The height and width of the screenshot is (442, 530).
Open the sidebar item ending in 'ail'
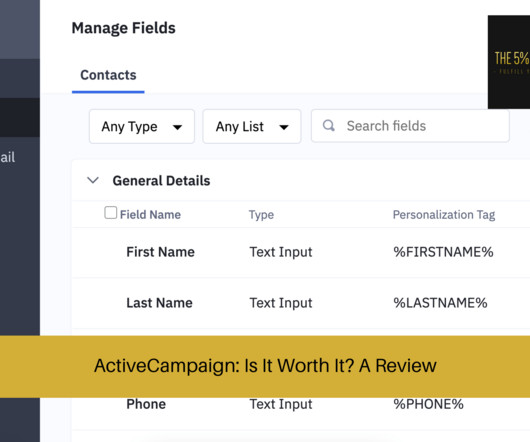8,157
